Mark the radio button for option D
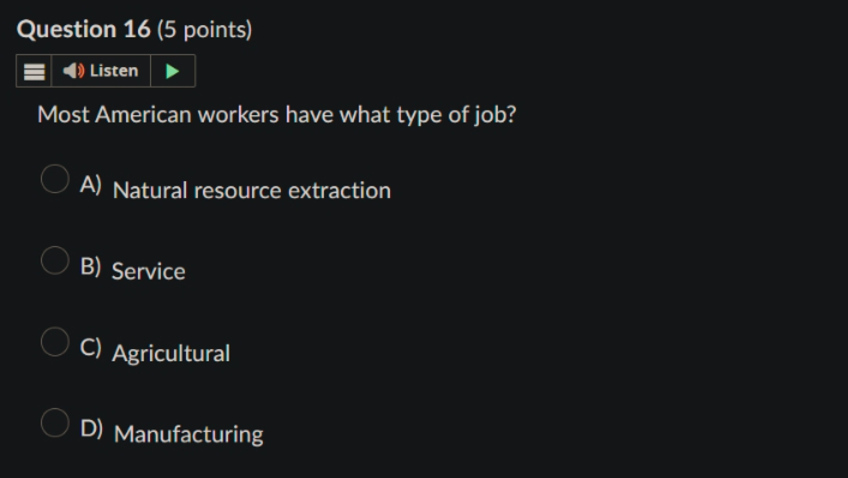Screen dimensions: 848x478 [55, 423]
